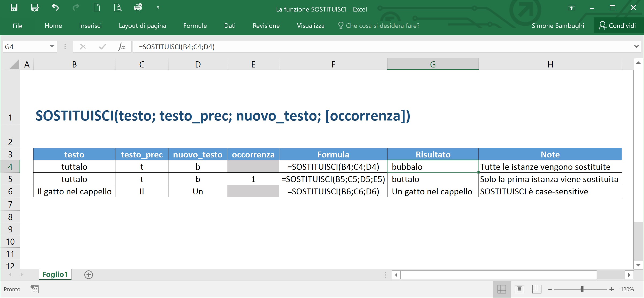Click the SOSTITUISCI syntax title cell
644x298 pixels.
click(223, 116)
